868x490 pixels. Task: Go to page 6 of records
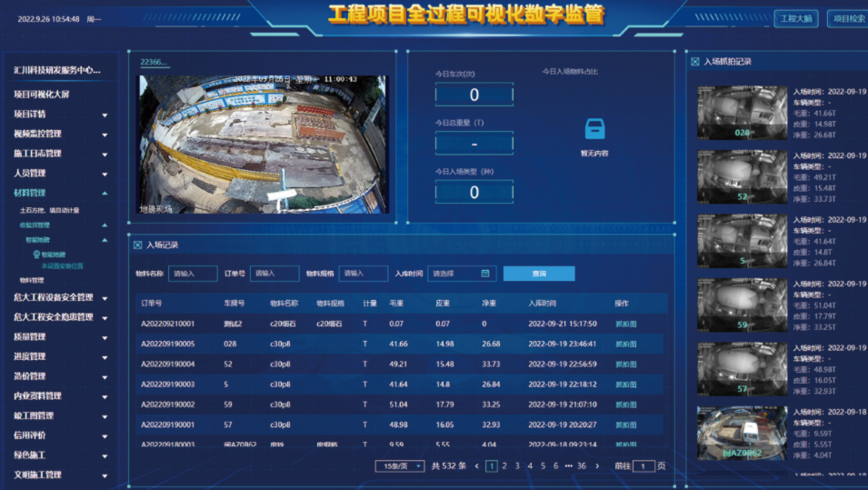coord(555,466)
